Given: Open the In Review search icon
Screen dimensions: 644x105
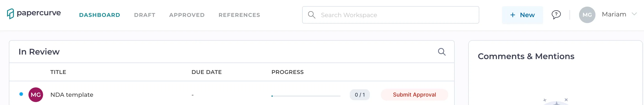Looking at the screenshot, I should click(441, 52).
